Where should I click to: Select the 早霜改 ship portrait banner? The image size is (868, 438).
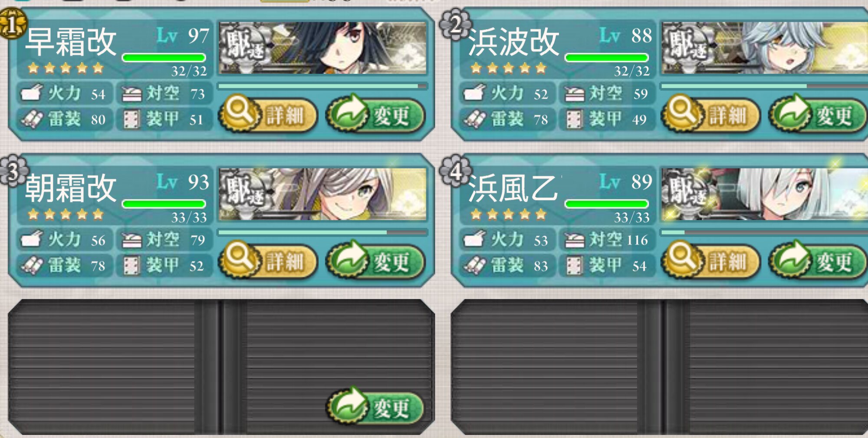coord(322,48)
